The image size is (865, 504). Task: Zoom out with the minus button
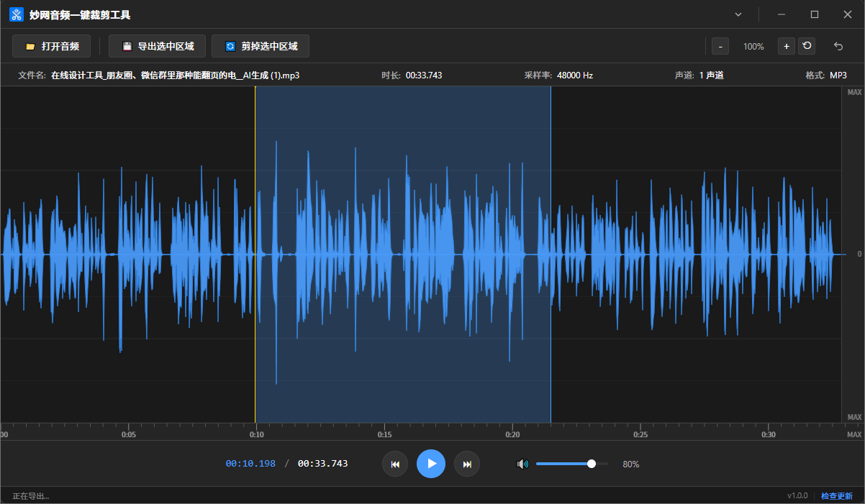720,46
